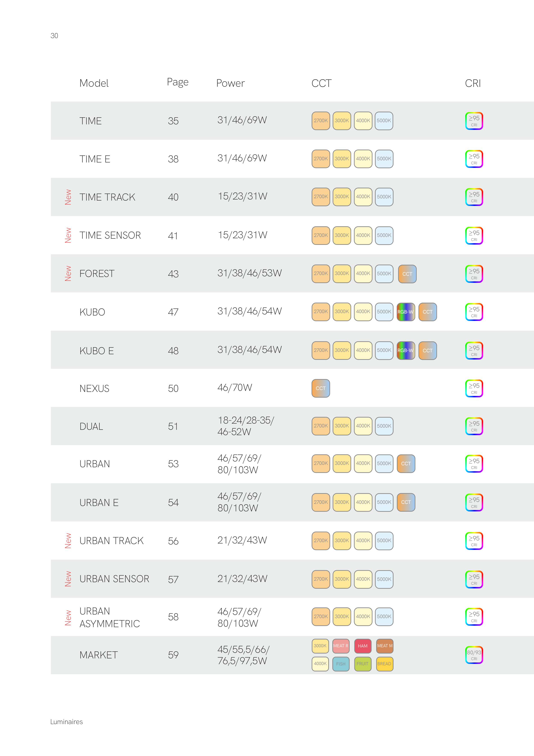Click the 2700K badge in the TIME row
Screen dimensions: 534x756
point(321,121)
